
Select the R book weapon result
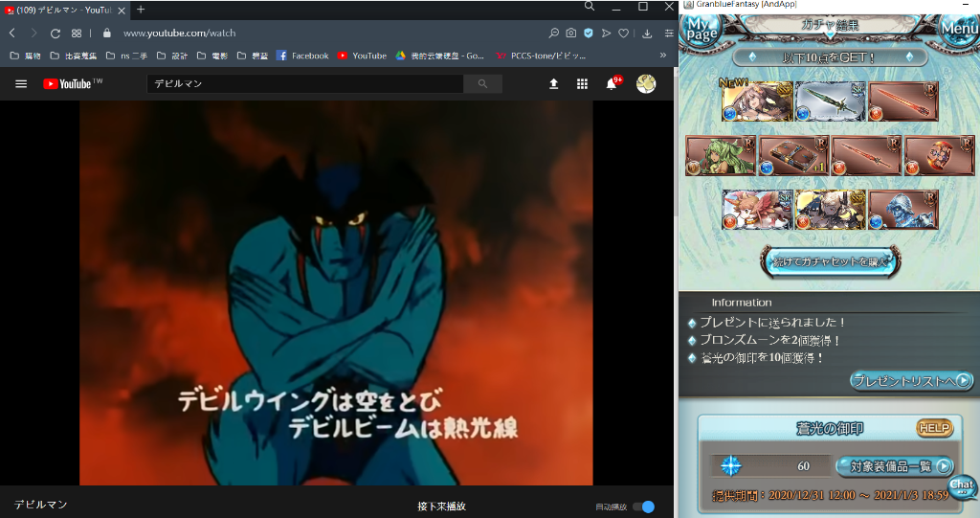click(793, 156)
